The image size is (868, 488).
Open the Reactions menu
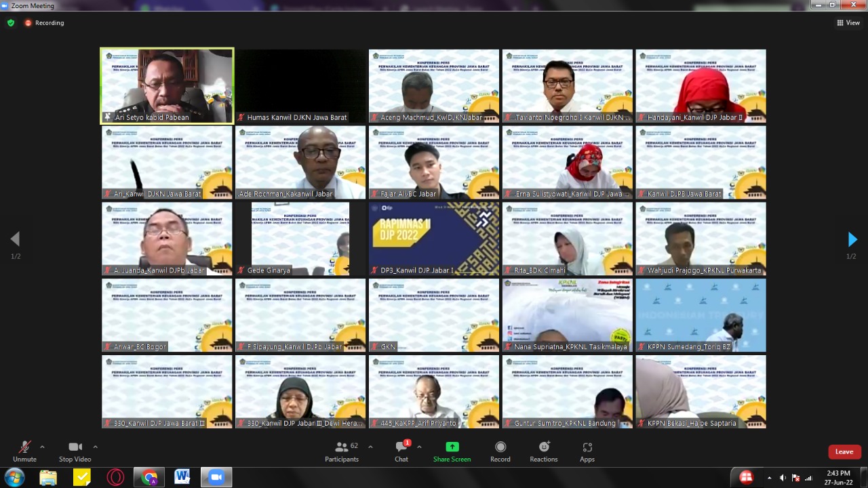tap(544, 451)
